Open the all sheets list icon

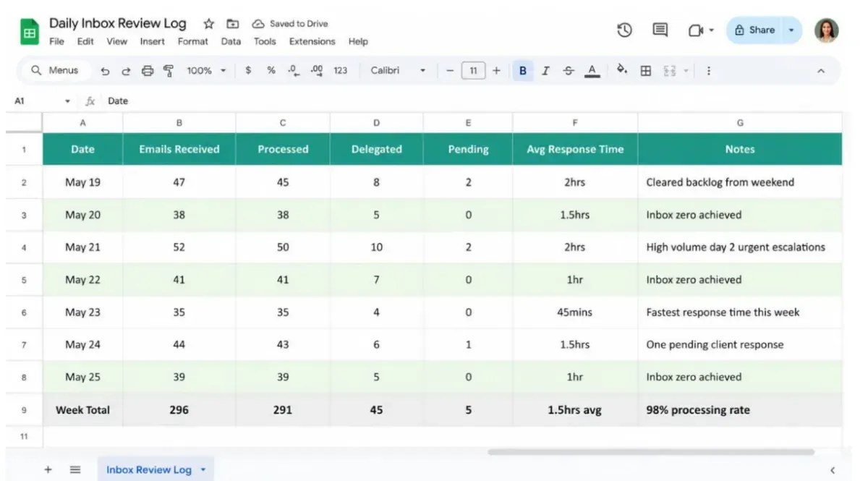pos(75,469)
